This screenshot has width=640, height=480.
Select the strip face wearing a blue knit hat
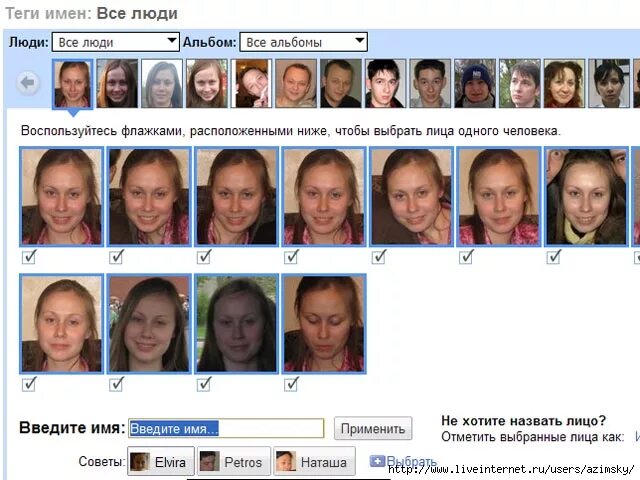(x=475, y=84)
